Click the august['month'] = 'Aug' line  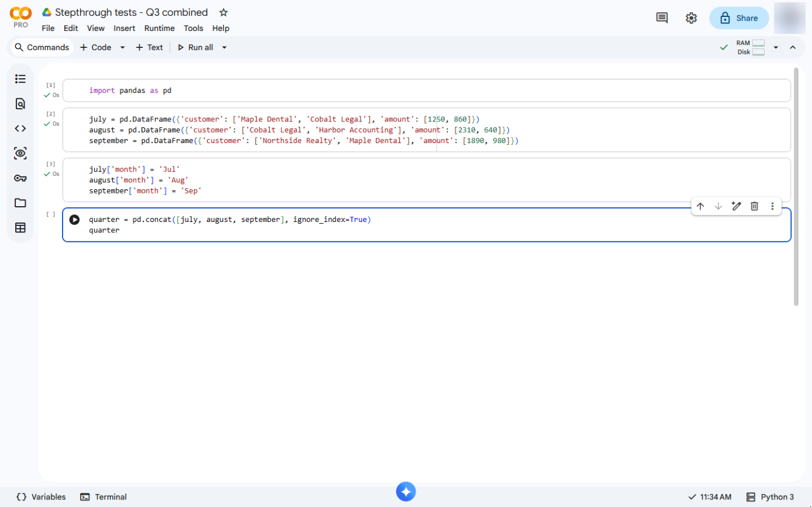(x=139, y=180)
